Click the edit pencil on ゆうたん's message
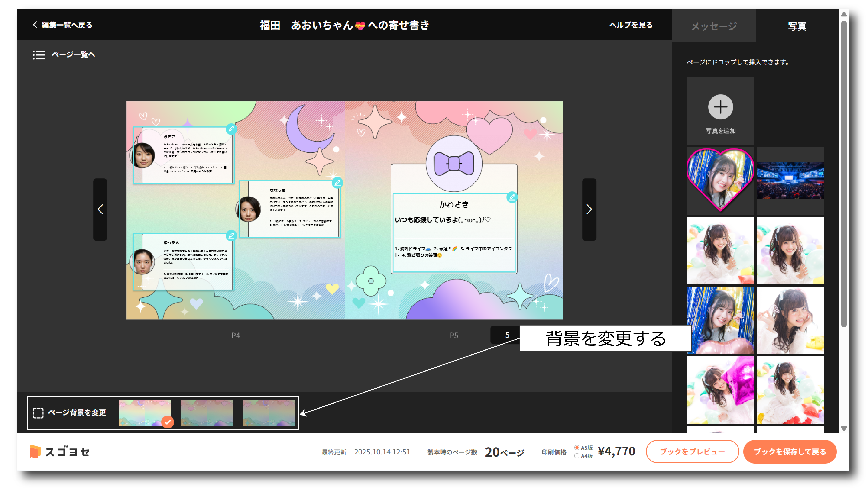This screenshot has height=491, width=868. [x=231, y=235]
